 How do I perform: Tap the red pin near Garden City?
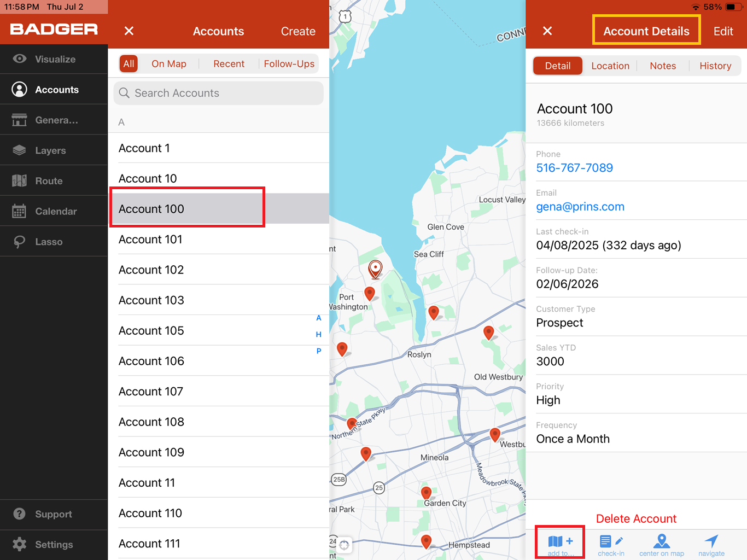coord(427,493)
